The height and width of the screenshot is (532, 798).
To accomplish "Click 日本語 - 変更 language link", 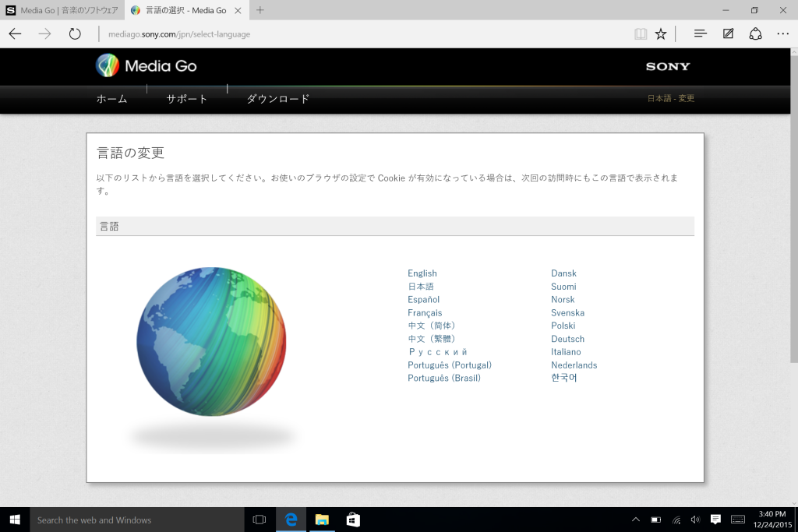I will 671,98.
